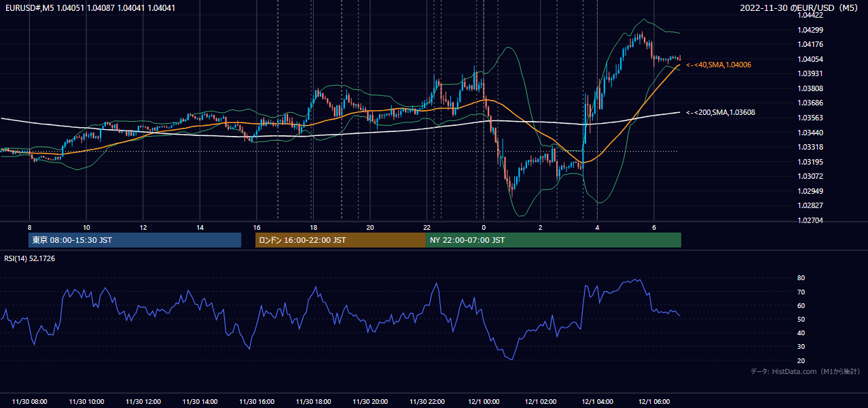The height and width of the screenshot is (408, 868).
Task: Click the 11/30 10:00 time label
Action: coord(86,402)
